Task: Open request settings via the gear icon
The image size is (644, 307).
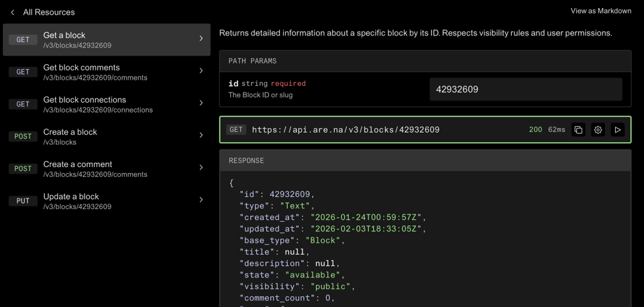Action: coord(598,130)
